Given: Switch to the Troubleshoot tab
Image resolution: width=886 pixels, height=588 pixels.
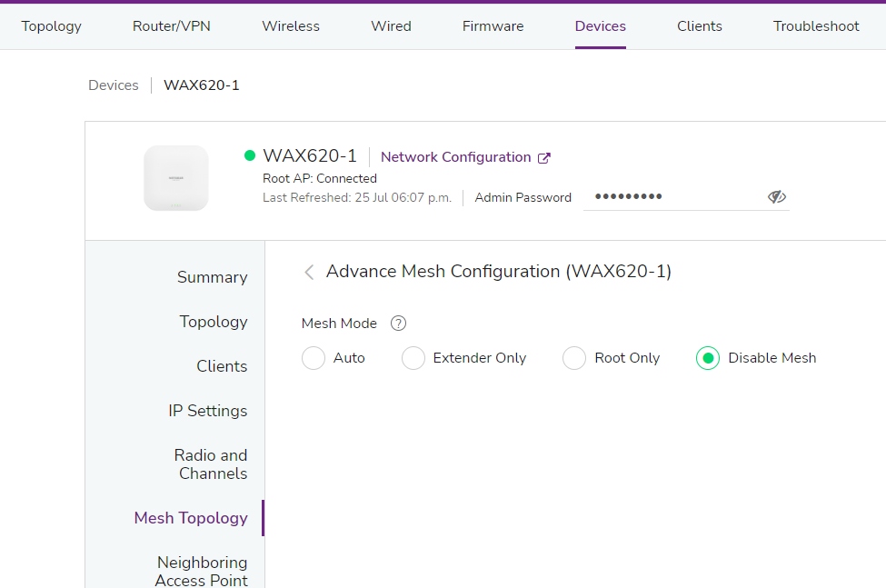Looking at the screenshot, I should pos(815,25).
